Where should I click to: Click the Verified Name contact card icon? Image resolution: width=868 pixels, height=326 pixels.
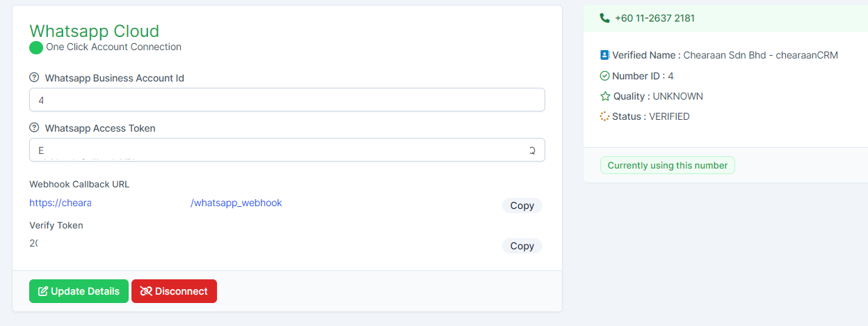click(604, 55)
